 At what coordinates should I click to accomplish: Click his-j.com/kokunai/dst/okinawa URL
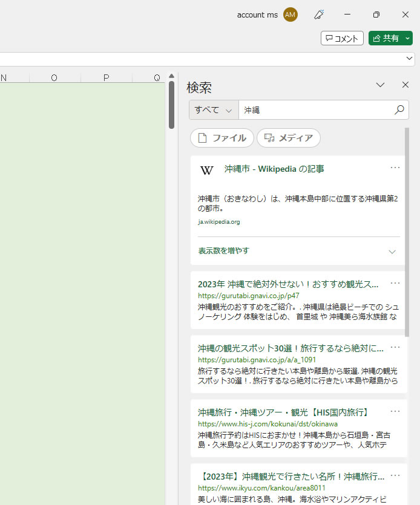[268, 424]
